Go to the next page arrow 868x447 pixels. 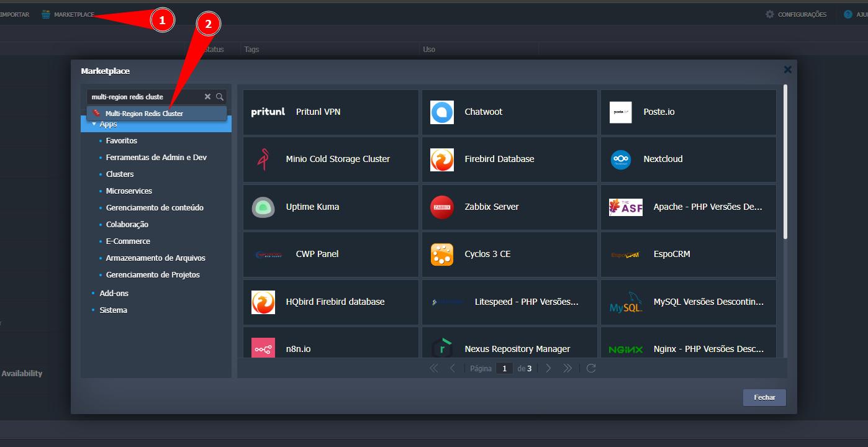coord(548,368)
